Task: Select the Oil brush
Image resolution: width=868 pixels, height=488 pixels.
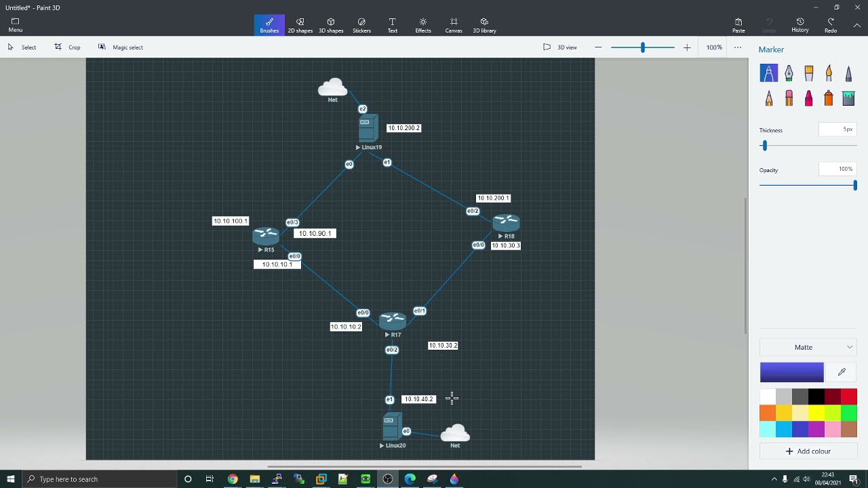Action: tap(808, 73)
